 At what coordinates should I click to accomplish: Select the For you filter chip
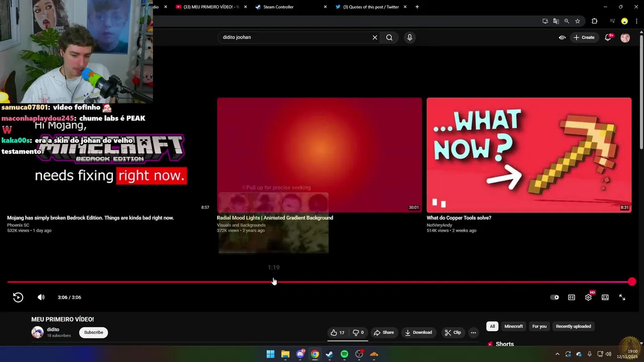pyautogui.click(x=539, y=326)
